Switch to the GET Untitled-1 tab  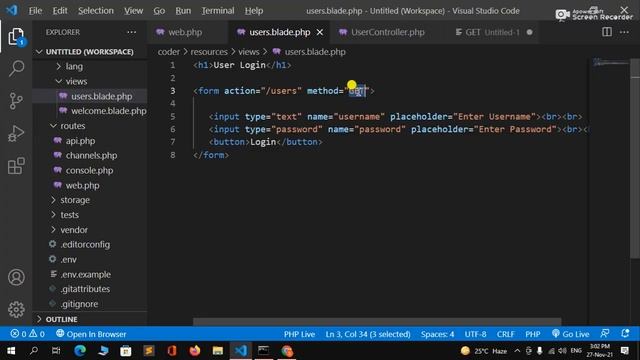(x=493, y=32)
